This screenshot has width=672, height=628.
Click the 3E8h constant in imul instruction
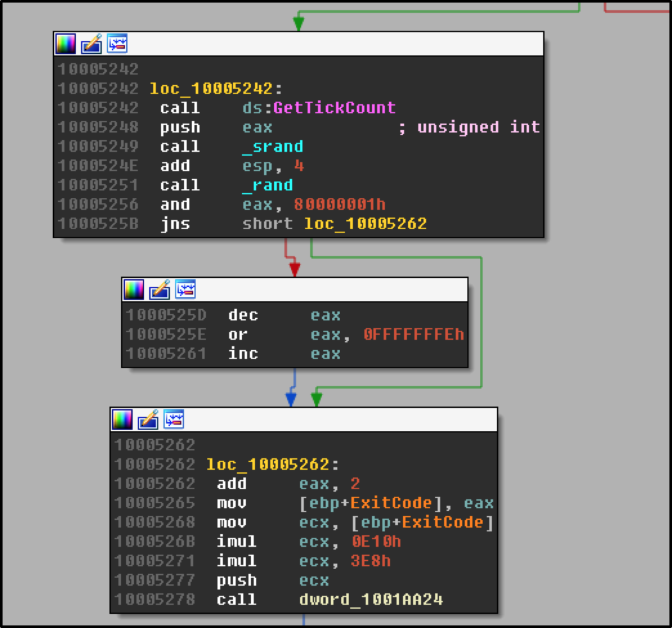pyautogui.click(x=371, y=561)
